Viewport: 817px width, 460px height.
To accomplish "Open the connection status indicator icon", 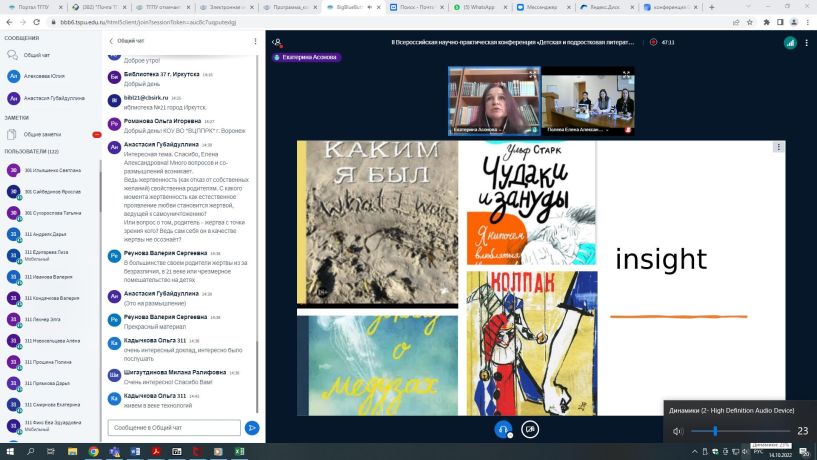I will (790, 43).
